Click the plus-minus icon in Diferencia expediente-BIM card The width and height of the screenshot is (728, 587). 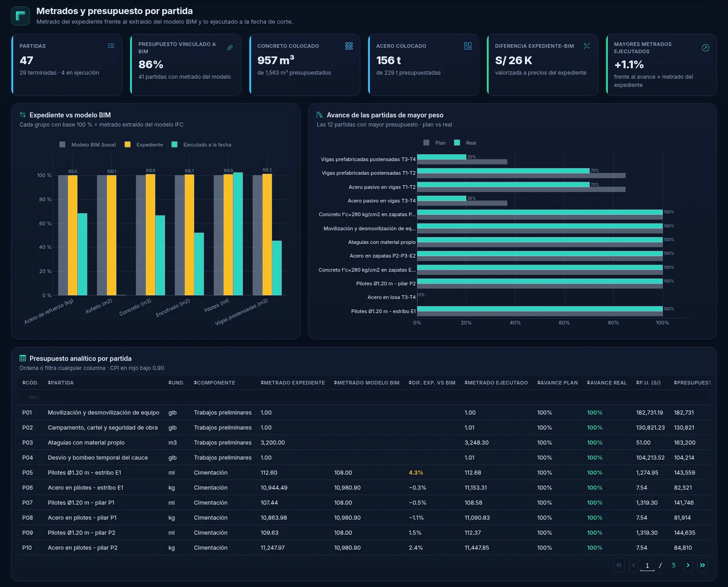tap(587, 46)
